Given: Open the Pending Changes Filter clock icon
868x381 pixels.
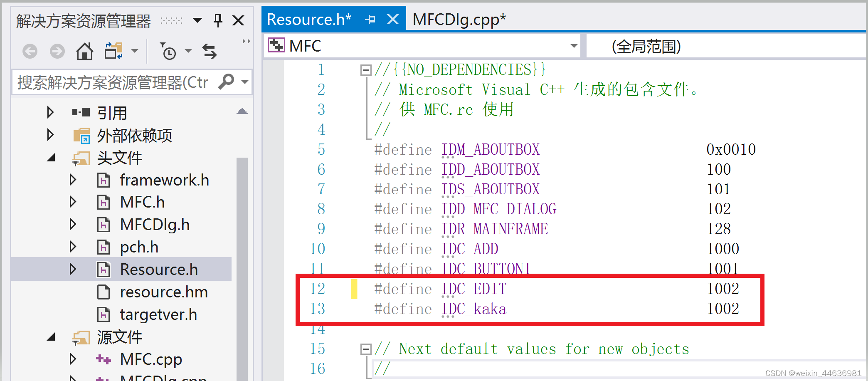Looking at the screenshot, I should coord(168,51).
